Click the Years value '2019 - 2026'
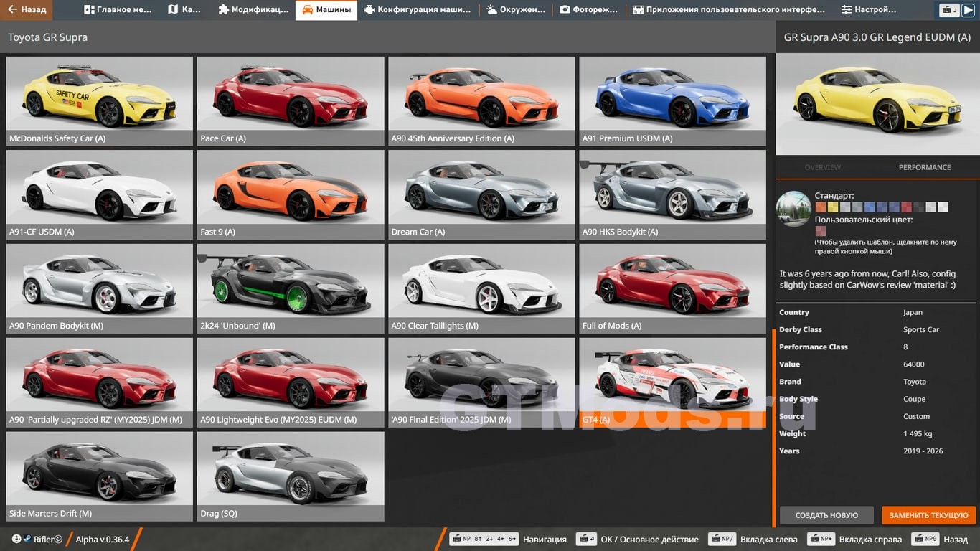This screenshot has height=551, width=980. 923,451
